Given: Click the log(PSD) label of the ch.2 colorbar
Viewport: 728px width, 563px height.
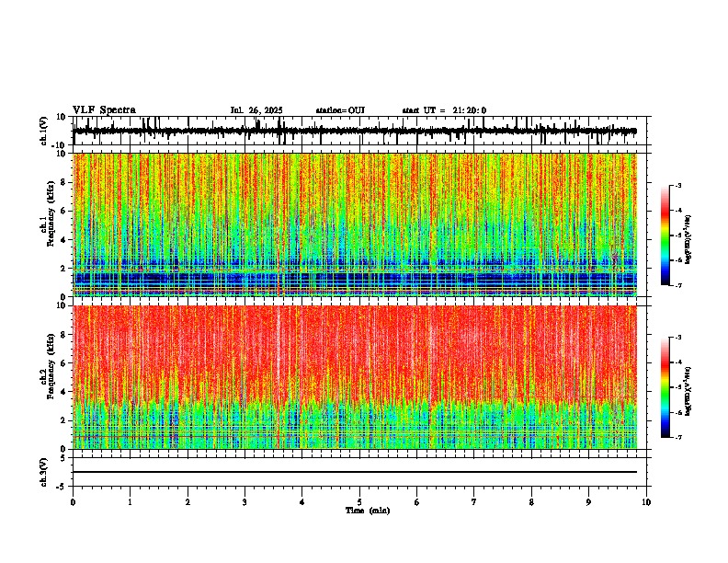Looking at the screenshot, I should [x=688, y=392].
